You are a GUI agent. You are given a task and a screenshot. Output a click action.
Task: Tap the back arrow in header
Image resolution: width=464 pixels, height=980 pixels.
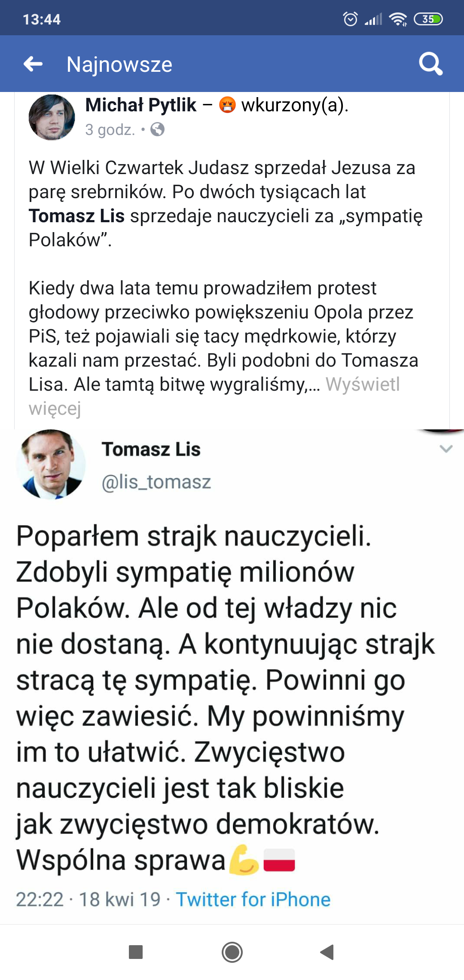[x=33, y=64]
